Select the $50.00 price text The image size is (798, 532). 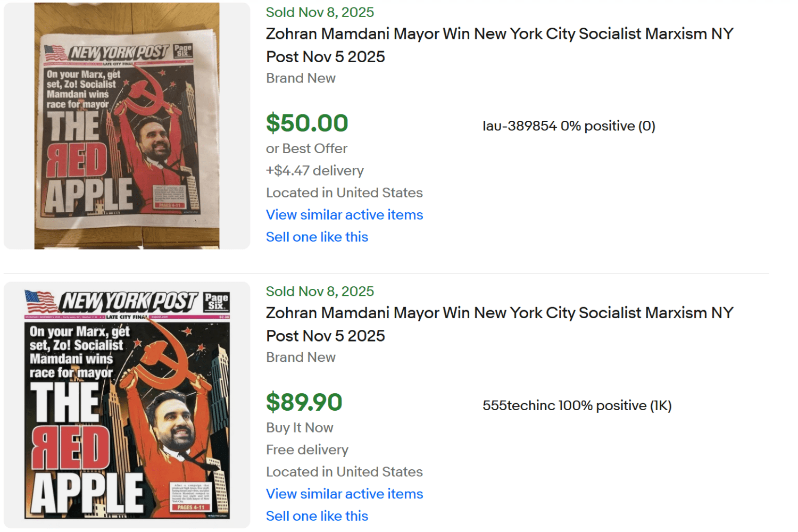pyautogui.click(x=307, y=123)
